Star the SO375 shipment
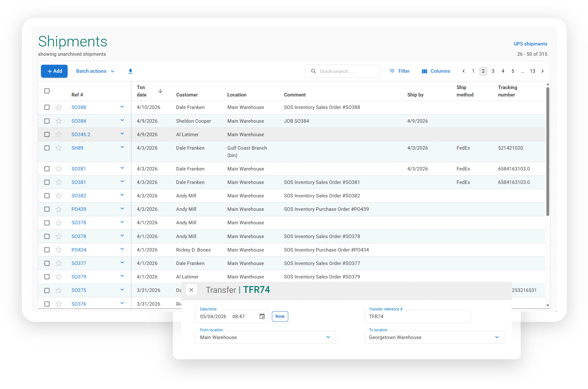The image size is (588, 389). coord(59,290)
